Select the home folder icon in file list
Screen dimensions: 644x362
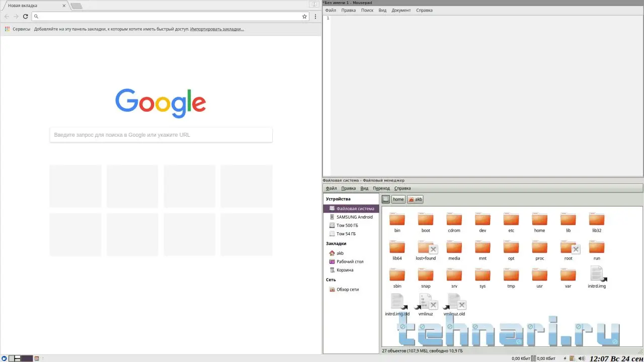click(x=539, y=219)
